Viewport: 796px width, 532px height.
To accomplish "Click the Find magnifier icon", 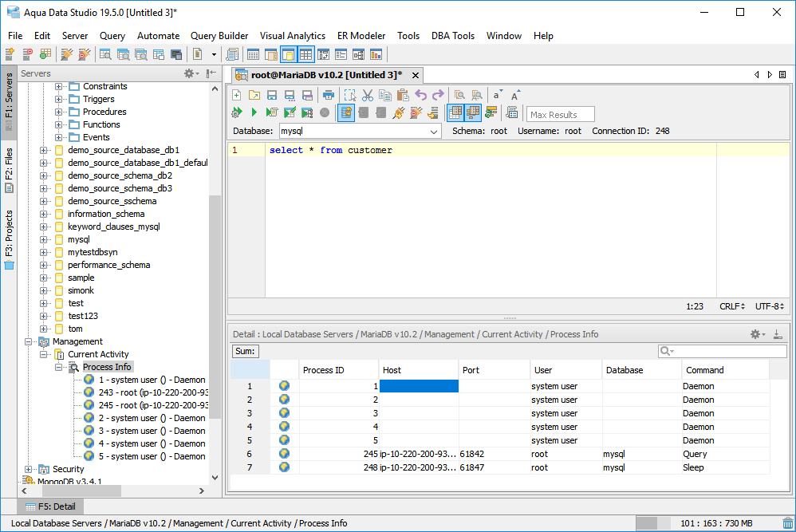I will coord(459,95).
